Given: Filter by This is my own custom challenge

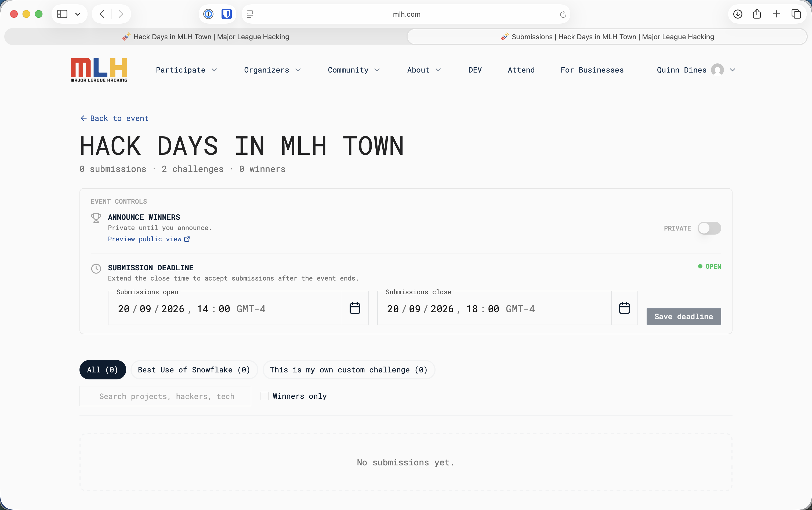Looking at the screenshot, I should coord(349,370).
